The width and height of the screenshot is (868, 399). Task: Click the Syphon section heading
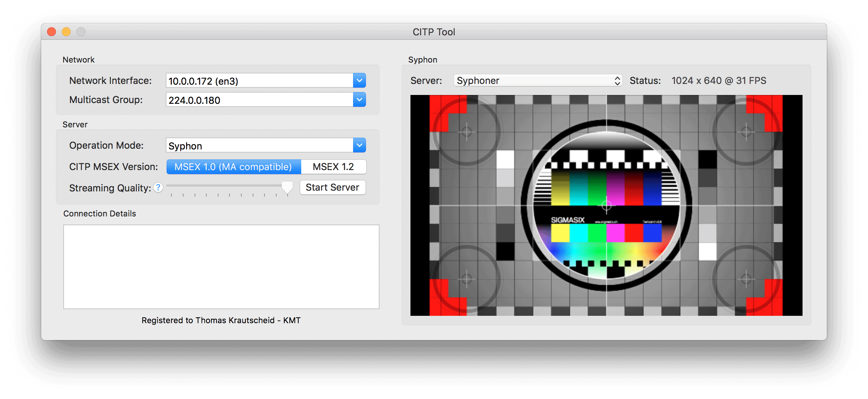tap(423, 60)
